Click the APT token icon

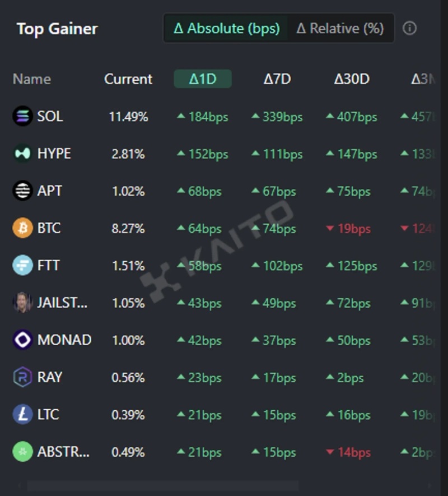[22, 191]
